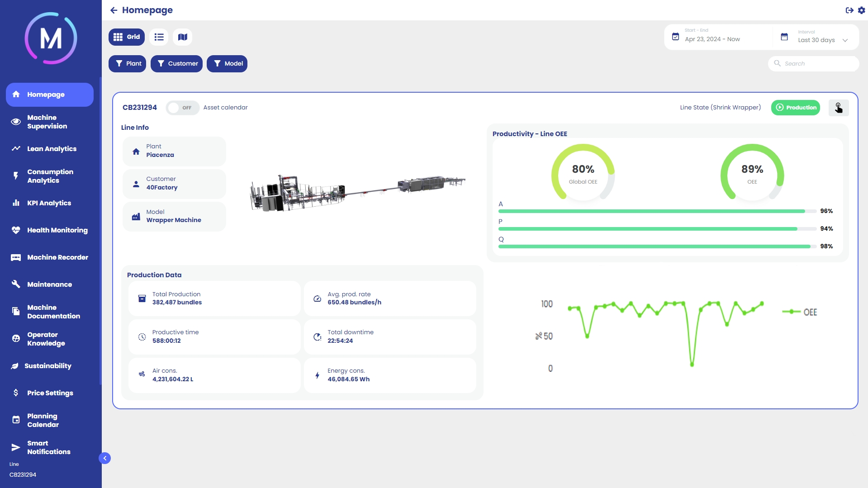The width and height of the screenshot is (868, 488).
Task: Click the green Production state button
Action: (x=795, y=108)
